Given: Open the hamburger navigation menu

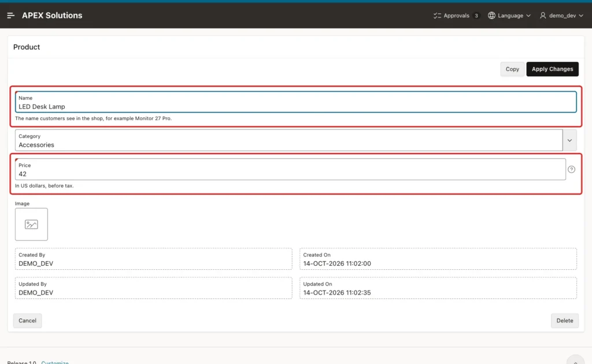Looking at the screenshot, I should [10, 16].
